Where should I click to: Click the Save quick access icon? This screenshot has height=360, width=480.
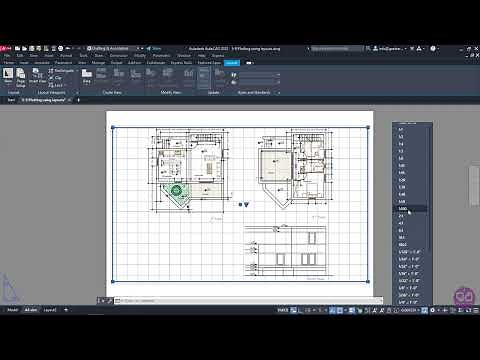point(32,49)
